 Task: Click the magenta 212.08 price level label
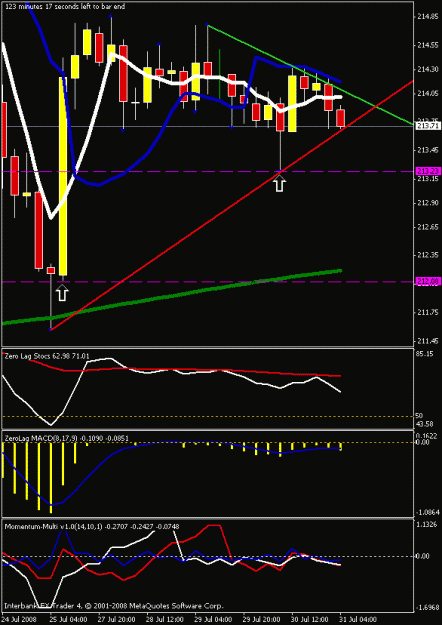pyautogui.click(x=428, y=282)
